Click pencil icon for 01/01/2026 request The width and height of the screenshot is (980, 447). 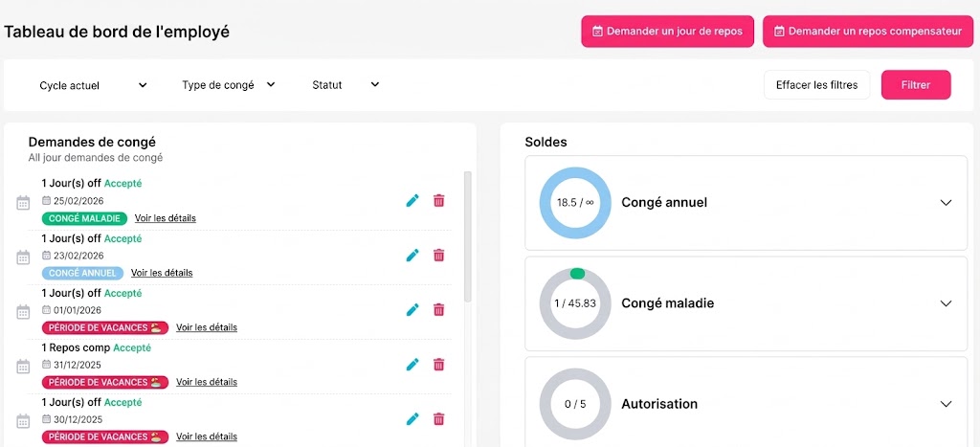pyautogui.click(x=412, y=309)
